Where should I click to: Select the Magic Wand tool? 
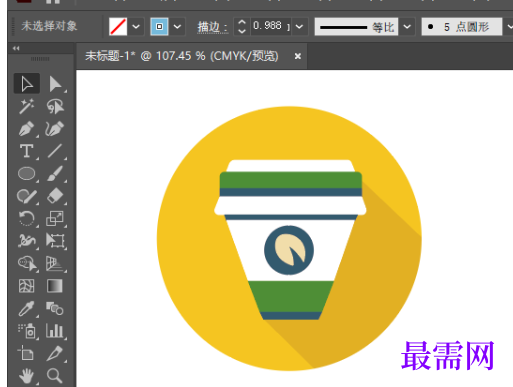click(x=27, y=106)
